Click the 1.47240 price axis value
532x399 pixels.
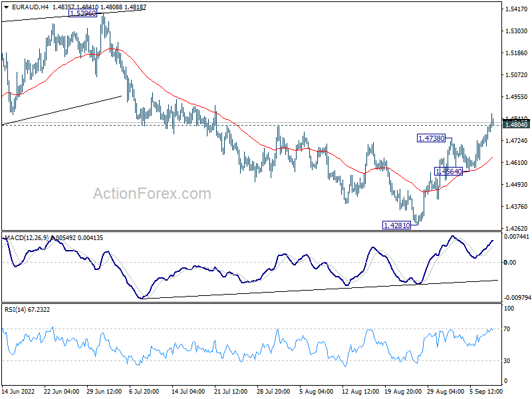coord(517,140)
